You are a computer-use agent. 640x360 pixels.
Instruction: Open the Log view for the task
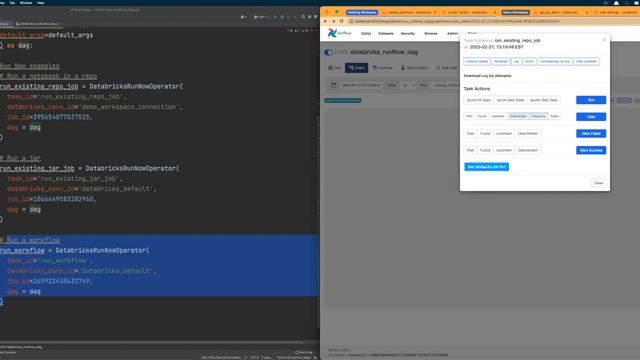pos(516,62)
